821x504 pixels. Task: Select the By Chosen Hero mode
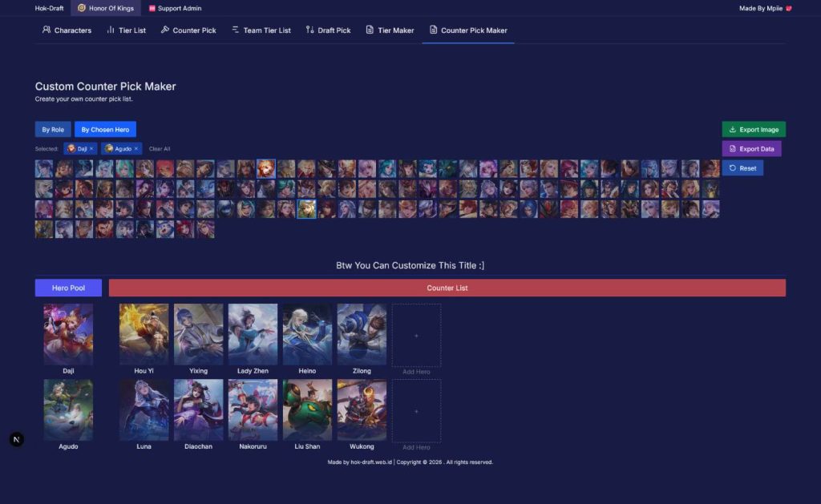point(105,129)
